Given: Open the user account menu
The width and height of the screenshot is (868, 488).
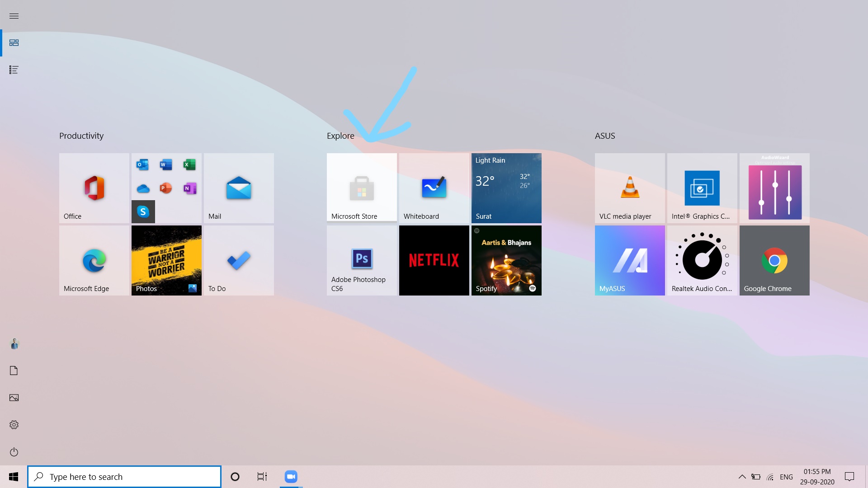Looking at the screenshot, I should [14, 344].
